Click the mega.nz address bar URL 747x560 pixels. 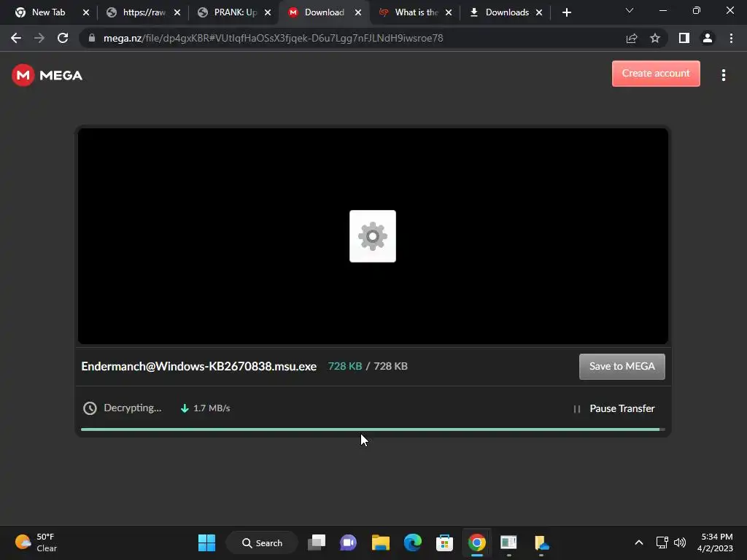point(273,38)
